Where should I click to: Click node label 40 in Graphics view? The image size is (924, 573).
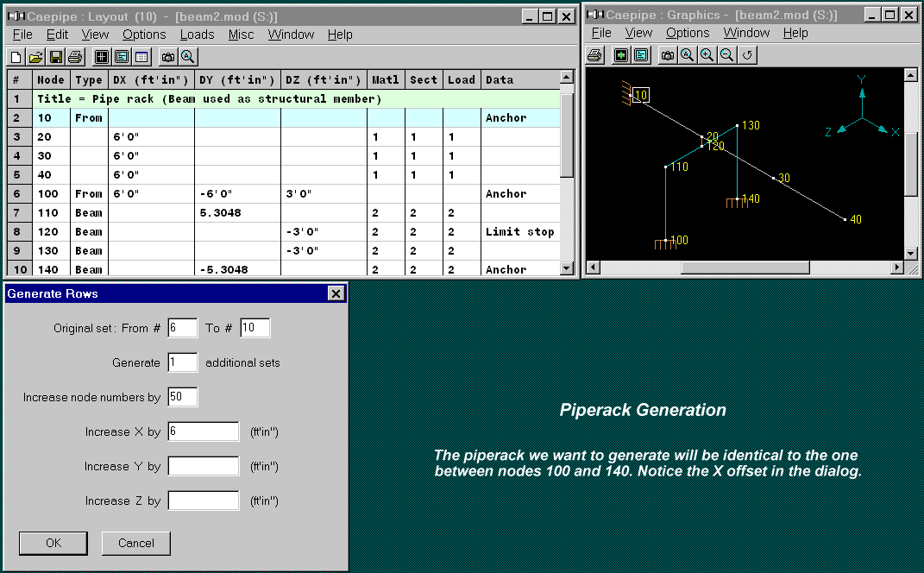click(856, 219)
